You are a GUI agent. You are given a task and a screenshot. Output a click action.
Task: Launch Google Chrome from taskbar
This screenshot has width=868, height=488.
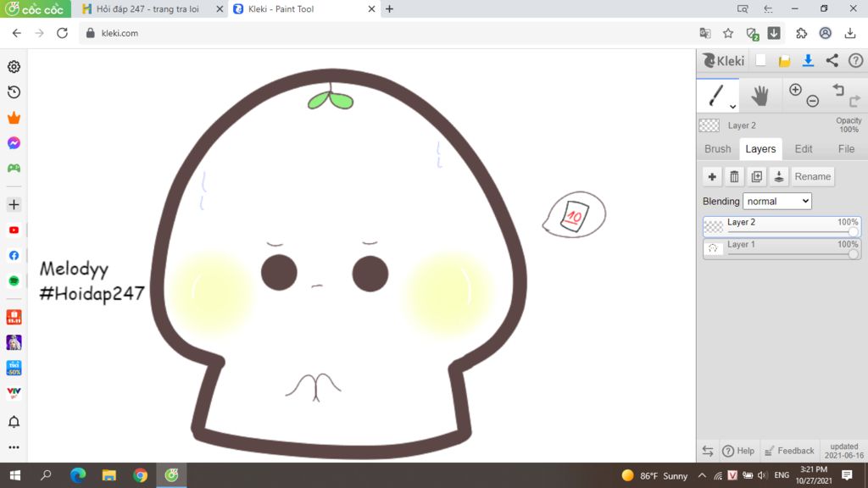coord(140,475)
